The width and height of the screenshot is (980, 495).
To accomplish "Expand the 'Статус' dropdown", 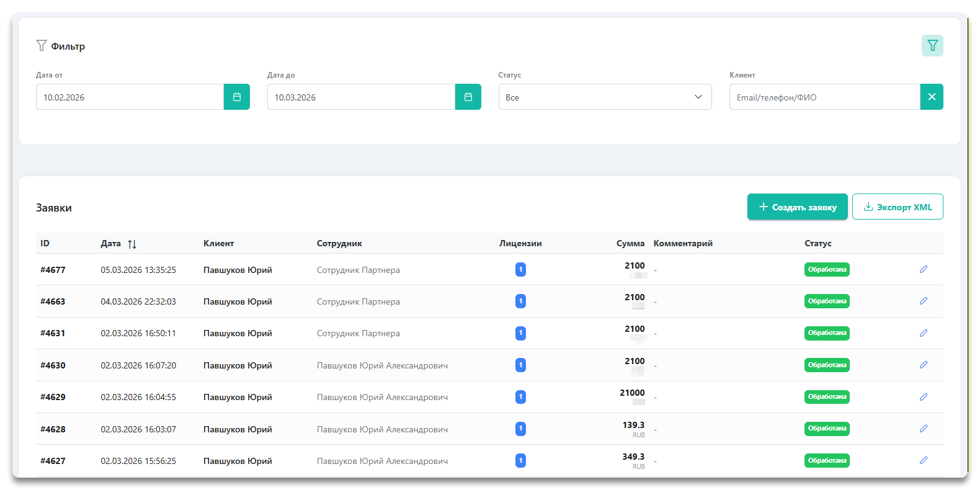I will [x=604, y=97].
